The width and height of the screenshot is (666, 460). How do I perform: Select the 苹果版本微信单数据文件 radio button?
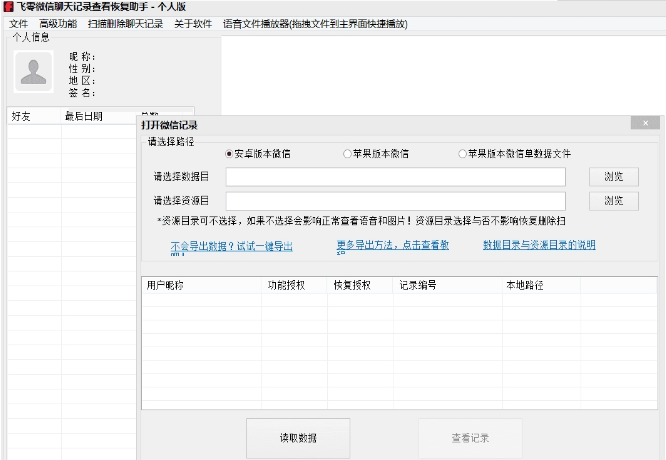[x=514, y=154]
